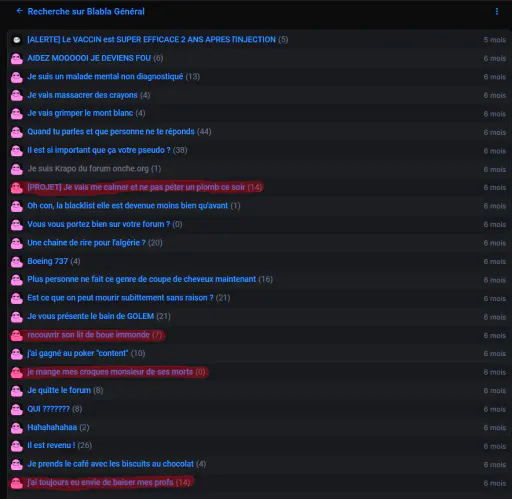
Task: Open topic Oh con, la blacklist elle est devenue moins bien
Action: pyautogui.click(x=128, y=206)
